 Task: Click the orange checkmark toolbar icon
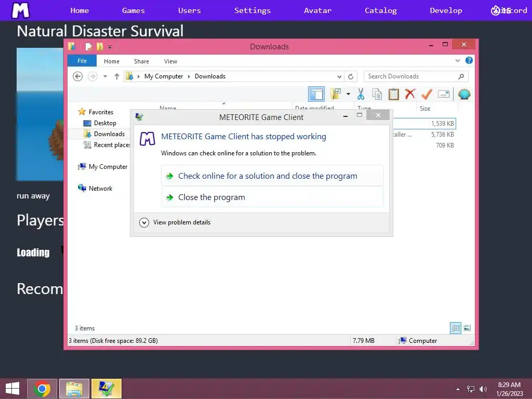click(427, 94)
